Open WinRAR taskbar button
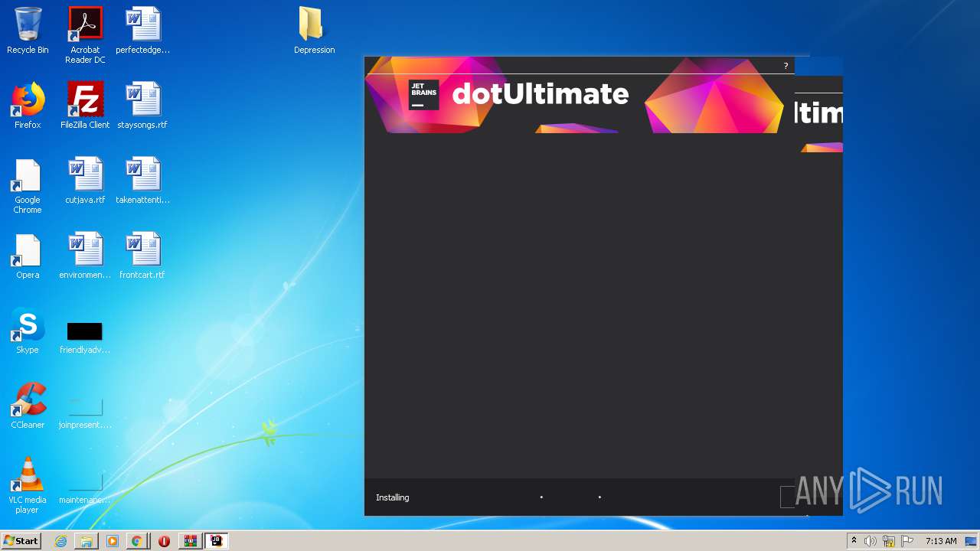The width and height of the screenshot is (980, 551). tap(190, 541)
